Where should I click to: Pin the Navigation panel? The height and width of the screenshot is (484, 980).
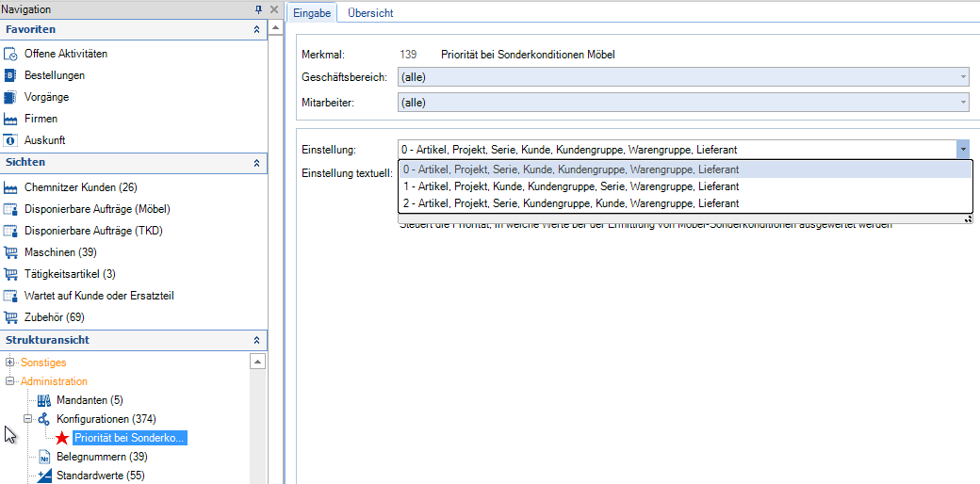[258, 9]
